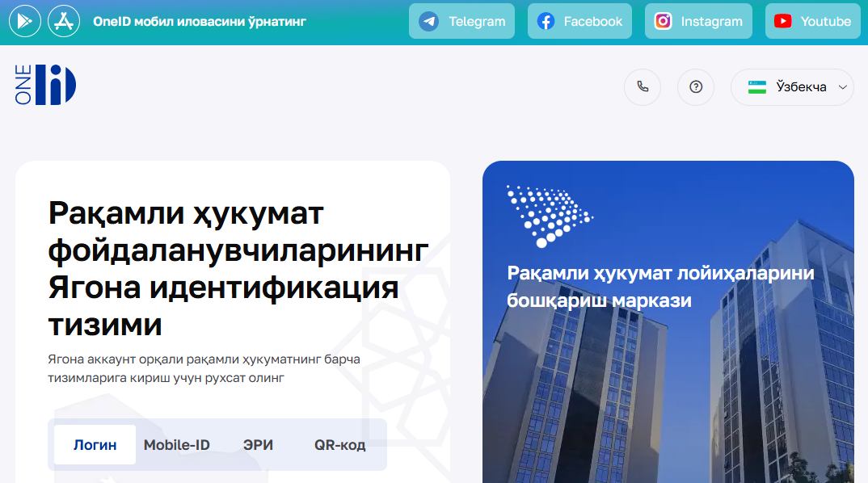868x483 pixels.
Task: Click the OneID мобил иловасини ўрнатинг text
Action: (x=200, y=22)
